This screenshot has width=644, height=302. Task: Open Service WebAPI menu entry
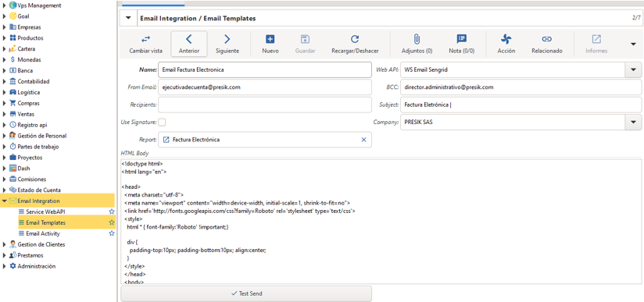click(x=45, y=211)
